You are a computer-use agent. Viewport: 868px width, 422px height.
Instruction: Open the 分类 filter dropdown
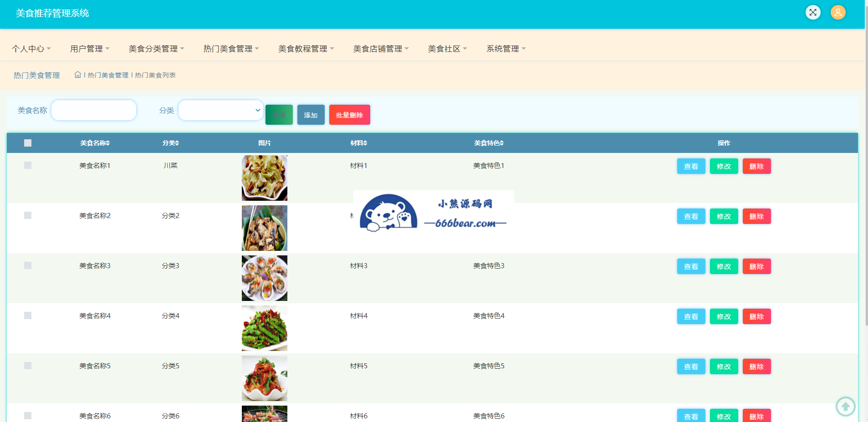(221, 110)
